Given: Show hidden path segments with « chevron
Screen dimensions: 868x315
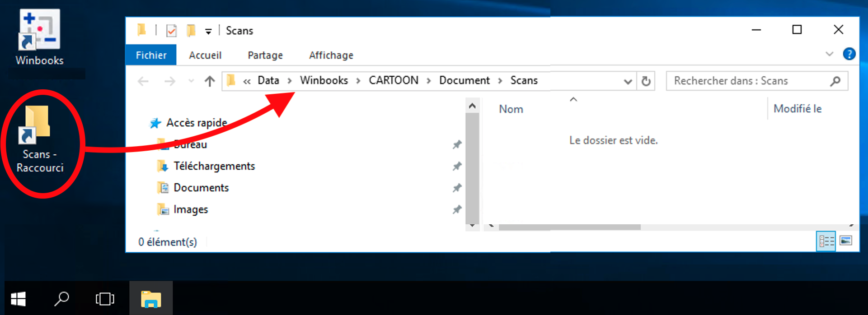Looking at the screenshot, I should [x=247, y=81].
